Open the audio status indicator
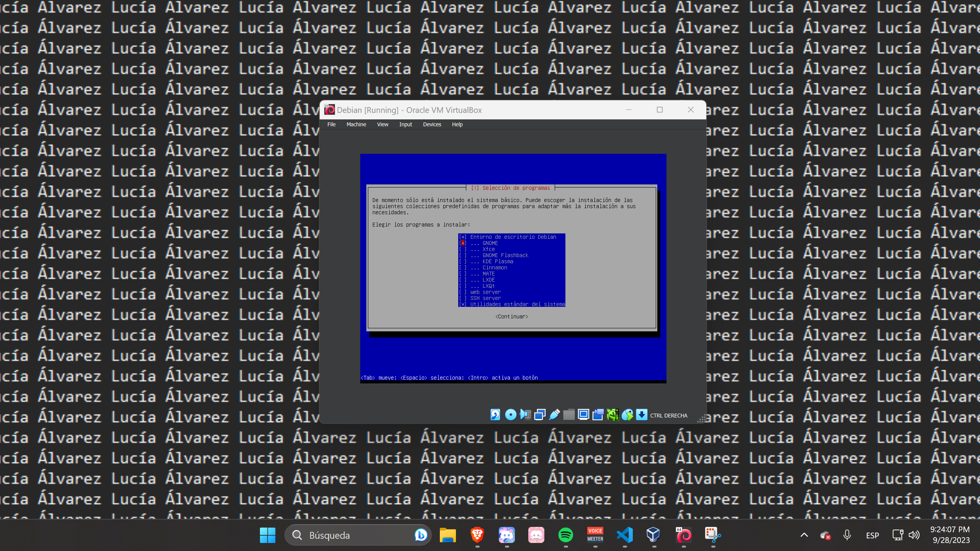Viewport: 980px width, 551px height. click(x=525, y=415)
